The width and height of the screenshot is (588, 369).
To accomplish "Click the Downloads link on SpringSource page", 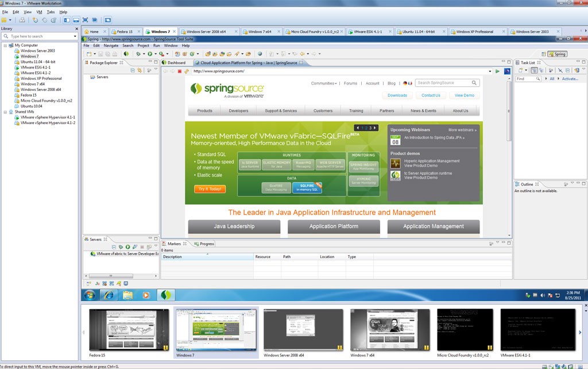I will tap(397, 95).
